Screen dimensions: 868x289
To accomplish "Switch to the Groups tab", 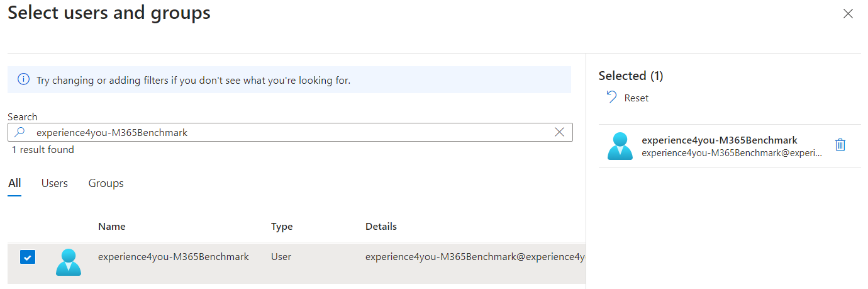I will 106,183.
